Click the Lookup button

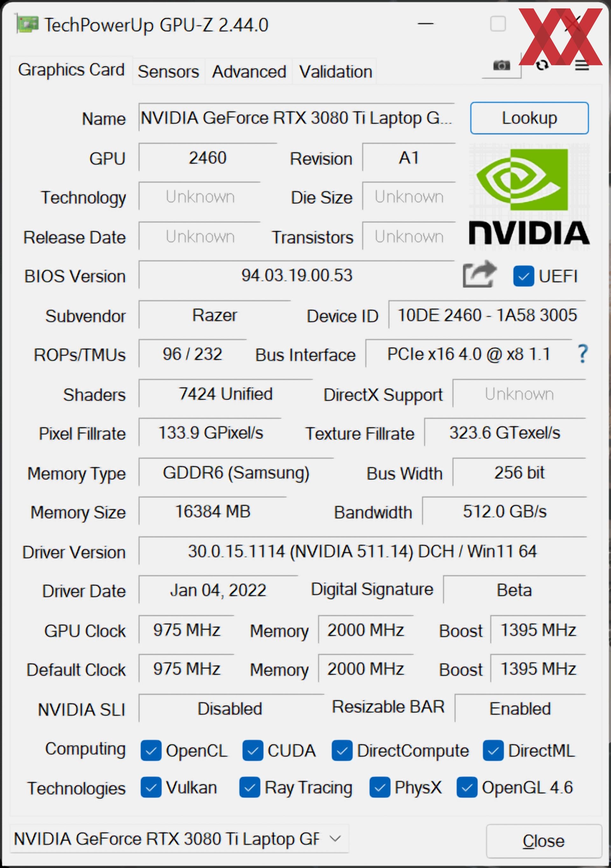[529, 118]
